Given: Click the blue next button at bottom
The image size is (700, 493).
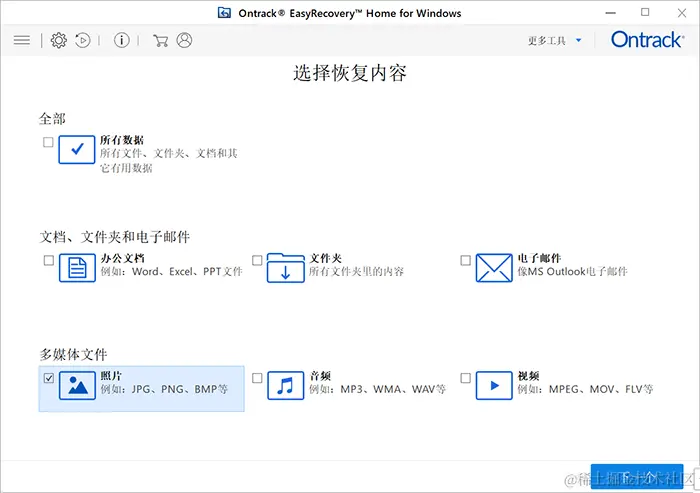Looking at the screenshot, I should click(637, 477).
